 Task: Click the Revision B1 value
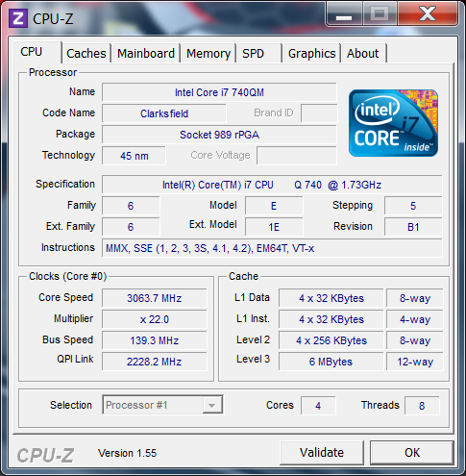tap(413, 227)
